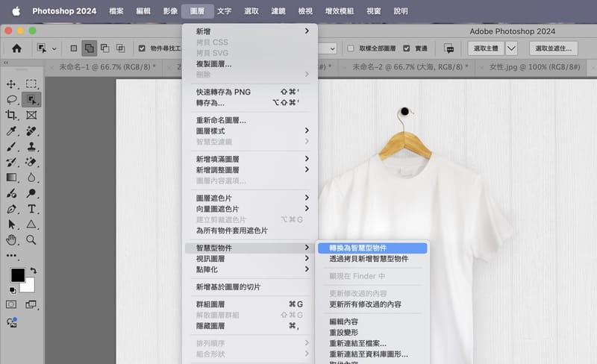Expand the 點陣化 submenu
The height and width of the screenshot is (364, 597).
251,269
